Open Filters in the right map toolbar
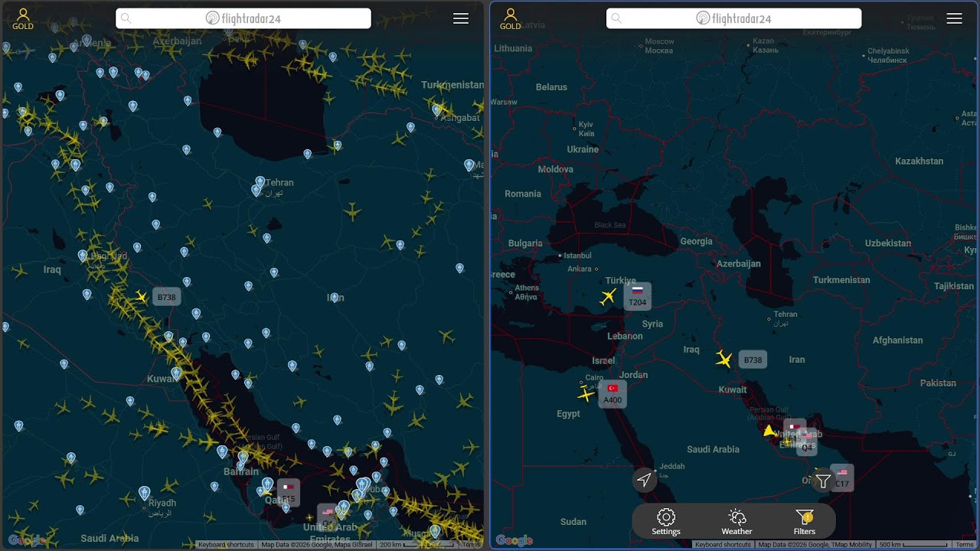The width and height of the screenshot is (980, 551). pyautogui.click(x=804, y=522)
